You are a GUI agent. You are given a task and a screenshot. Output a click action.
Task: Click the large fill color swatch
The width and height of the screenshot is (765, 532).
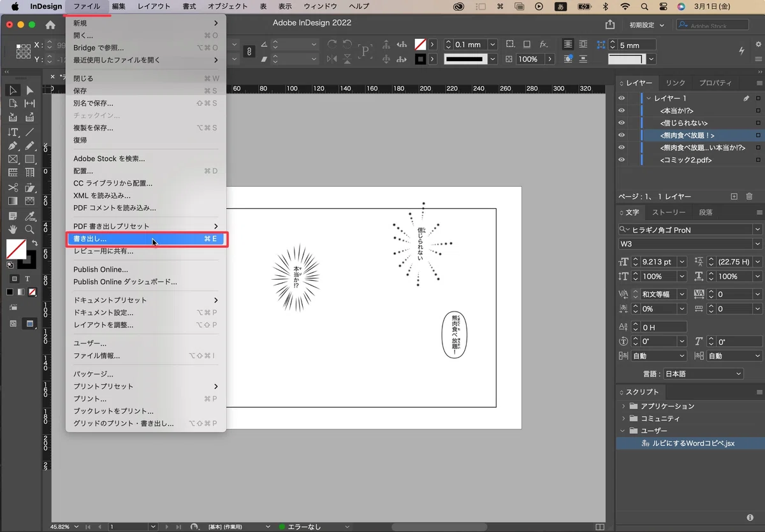pyautogui.click(x=16, y=249)
